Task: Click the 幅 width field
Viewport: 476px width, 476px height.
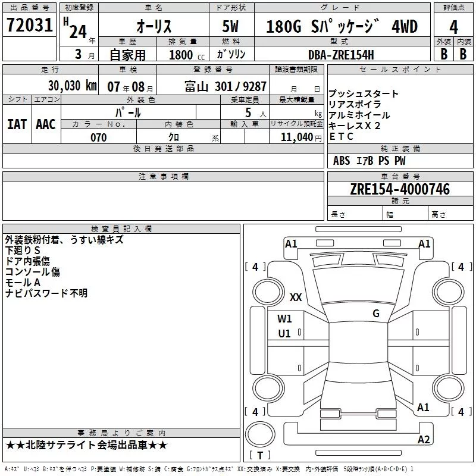Action: [406, 214]
